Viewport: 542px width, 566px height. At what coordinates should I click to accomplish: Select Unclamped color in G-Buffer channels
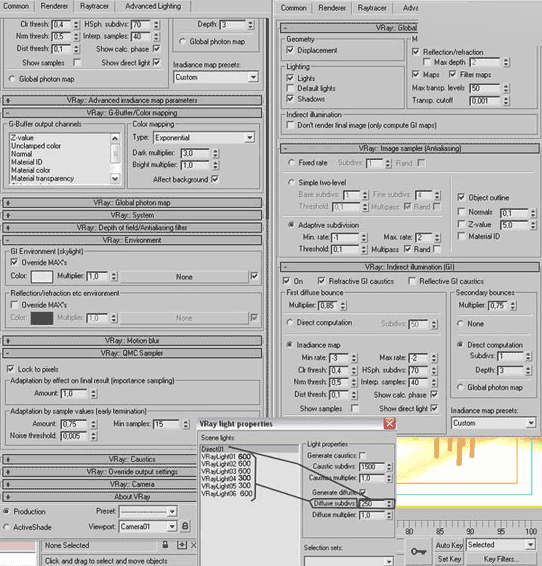pos(36,146)
